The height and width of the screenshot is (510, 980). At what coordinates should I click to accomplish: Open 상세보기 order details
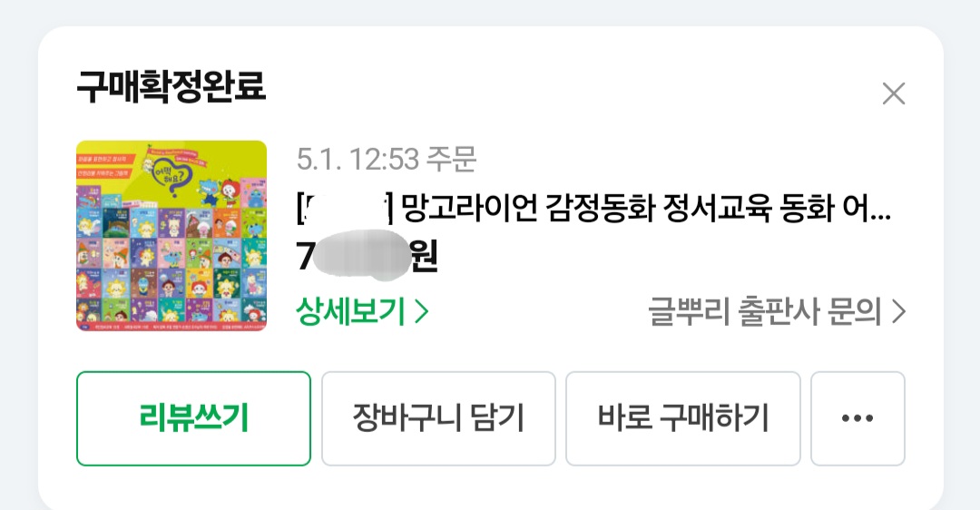[x=362, y=311]
